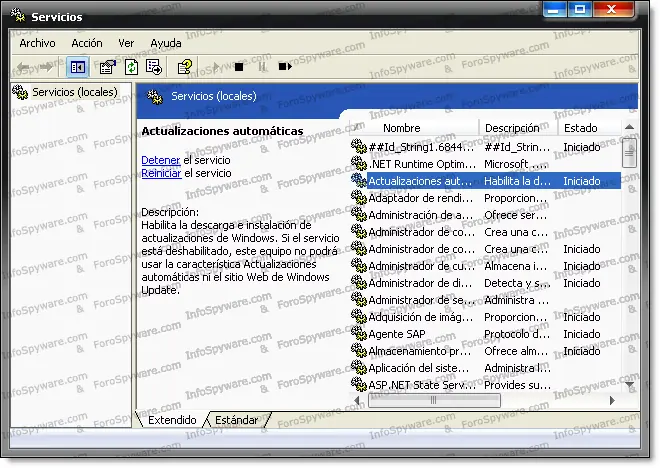Click gear icon of Actualizaciones aut service

[359, 180]
